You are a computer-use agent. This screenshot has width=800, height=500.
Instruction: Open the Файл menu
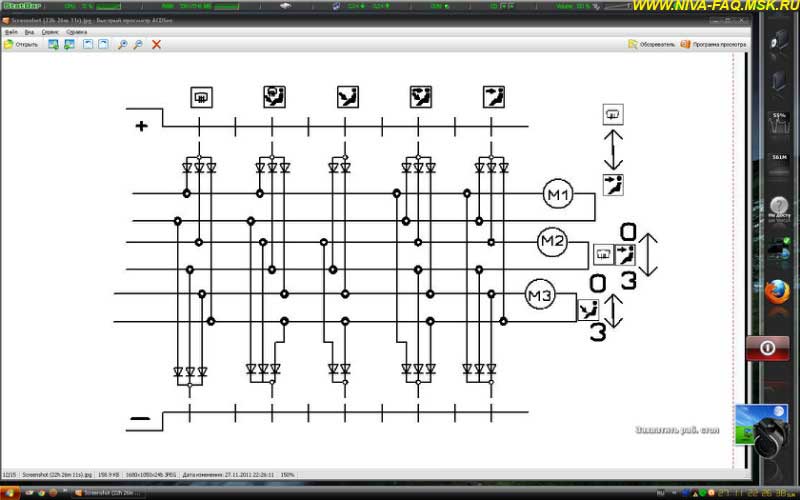click(11, 32)
